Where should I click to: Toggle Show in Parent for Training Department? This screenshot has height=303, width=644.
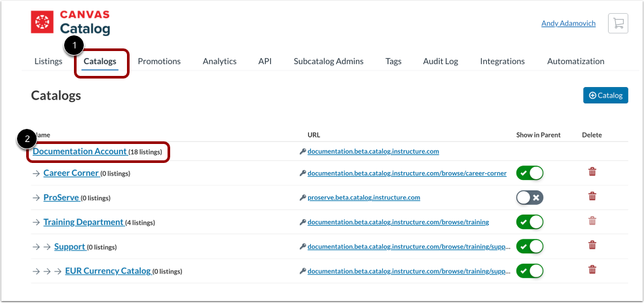coord(530,222)
